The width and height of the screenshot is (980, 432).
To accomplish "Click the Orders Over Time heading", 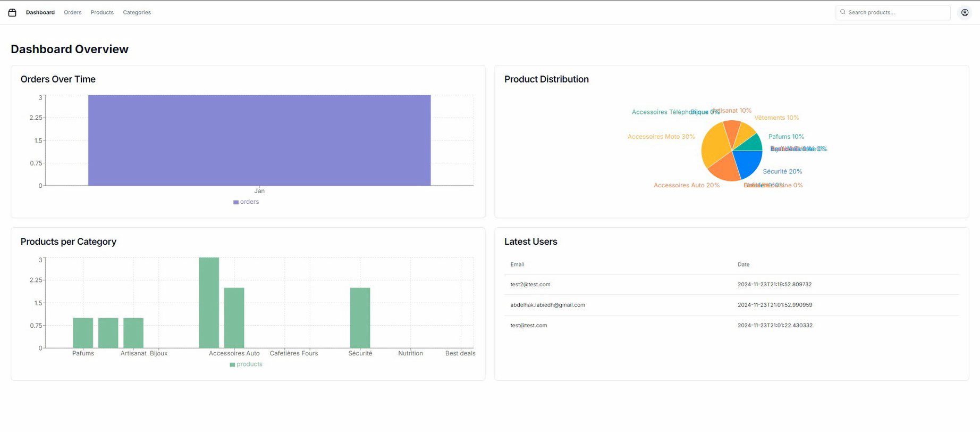I will pyautogui.click(x=58, y=79).
